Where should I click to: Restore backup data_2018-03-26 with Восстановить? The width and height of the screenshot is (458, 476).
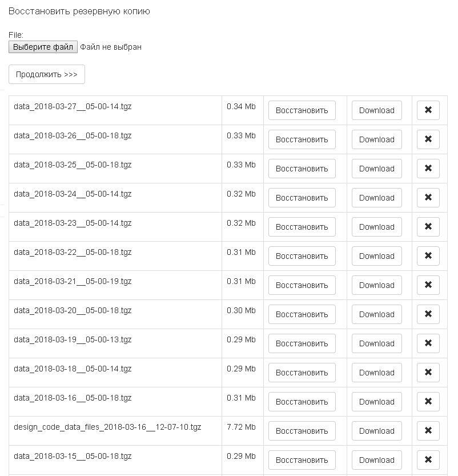pyautogui.click(x=302, y=139)
